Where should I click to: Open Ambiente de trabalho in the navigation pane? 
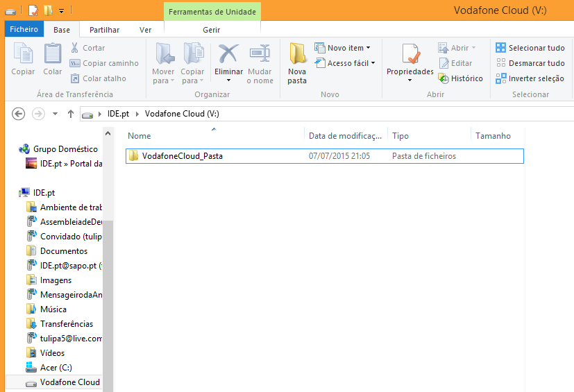coord(65,207)
